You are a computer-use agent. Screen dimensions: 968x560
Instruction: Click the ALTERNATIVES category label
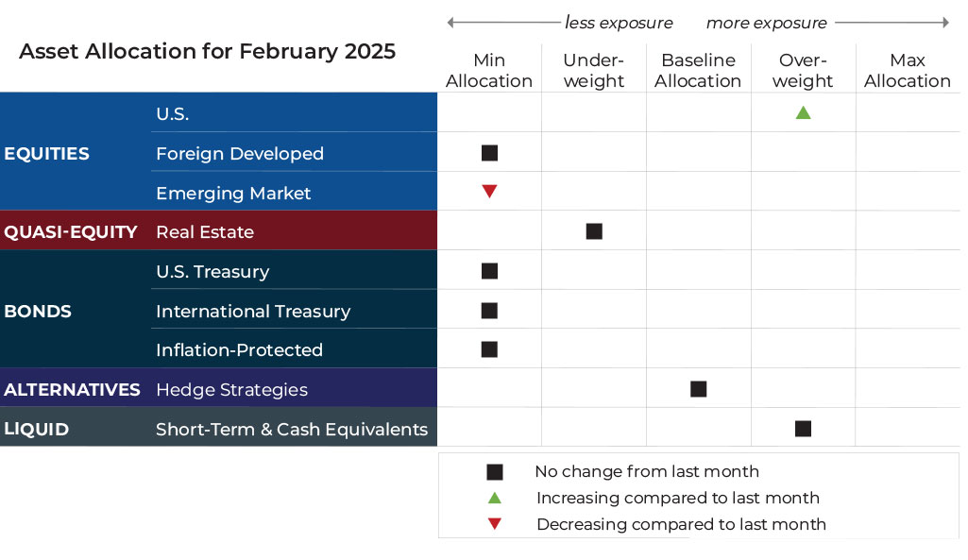72,389
